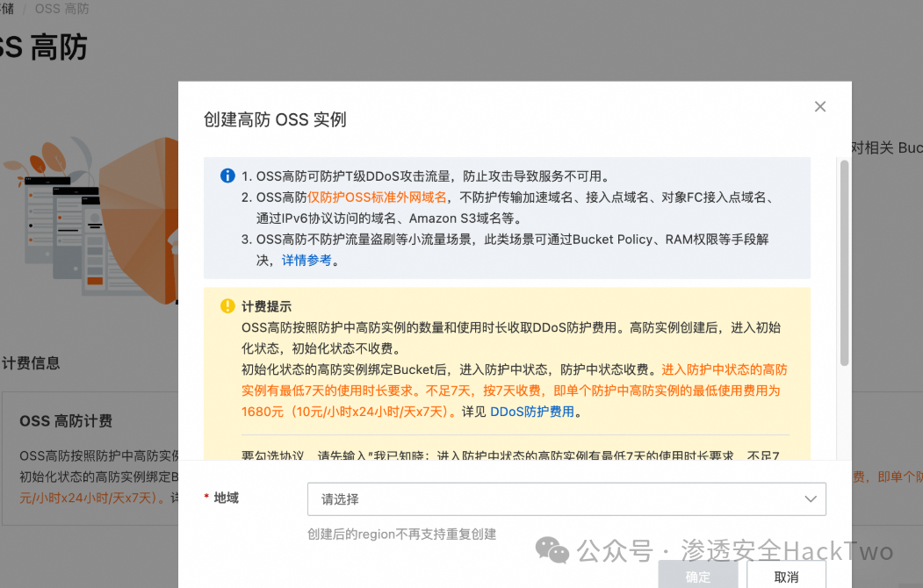Click the orange 仅防护OSS标准外网域名 text
The width and height of the screenshot is (923, 588).
coord(377,197)
